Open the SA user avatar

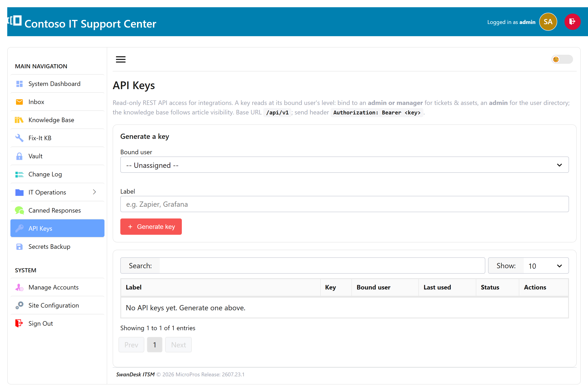click(548, 22)
